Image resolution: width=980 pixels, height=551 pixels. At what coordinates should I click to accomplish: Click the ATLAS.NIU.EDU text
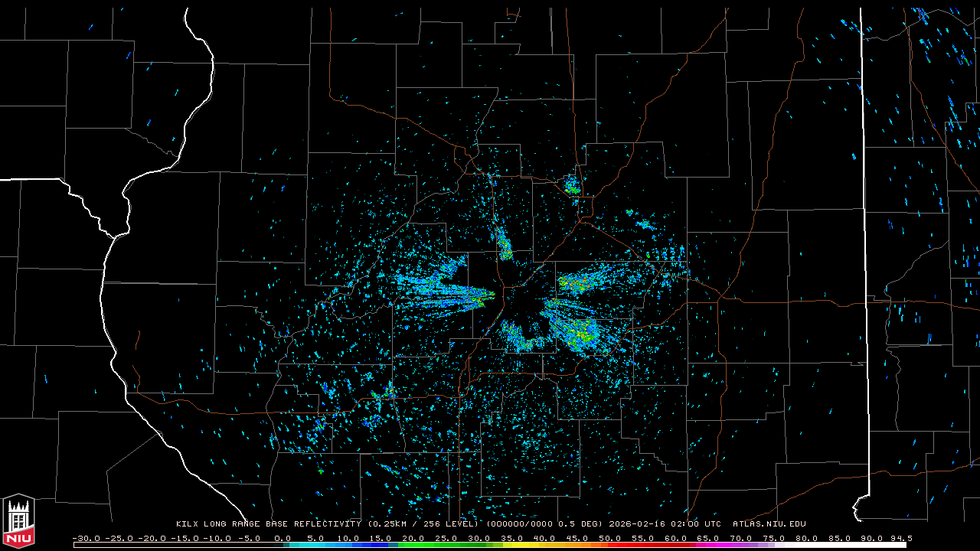point(769,524)
